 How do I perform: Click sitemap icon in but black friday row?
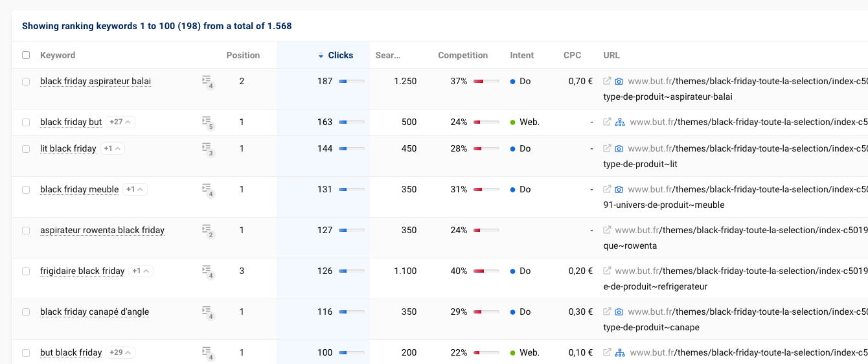(x=620, y=352)
